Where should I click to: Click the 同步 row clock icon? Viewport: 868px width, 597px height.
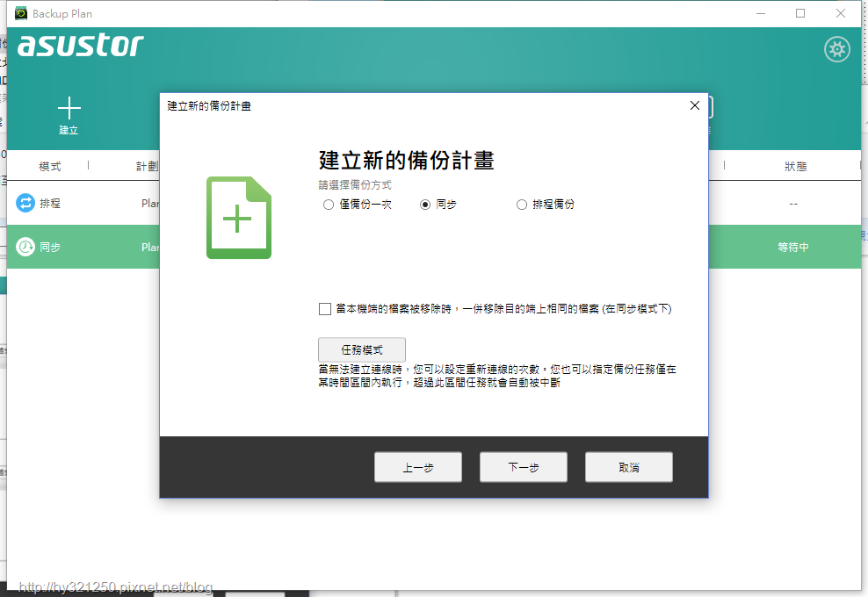coord(25,247)
